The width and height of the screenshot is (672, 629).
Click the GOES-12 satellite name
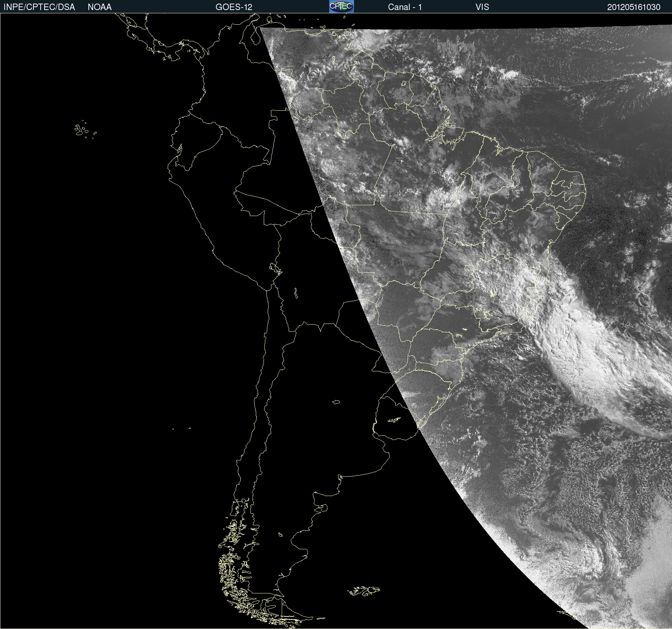[x=234, y=7]
